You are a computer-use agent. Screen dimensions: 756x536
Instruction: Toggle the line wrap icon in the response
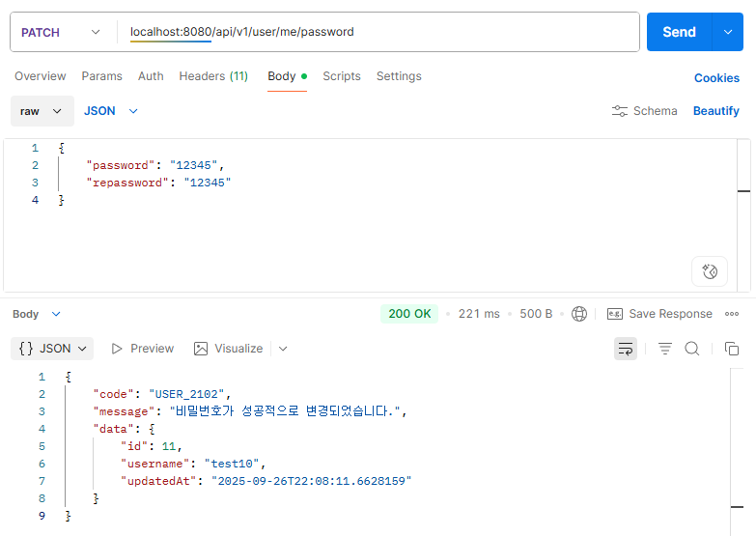click(x=626, y=349)
